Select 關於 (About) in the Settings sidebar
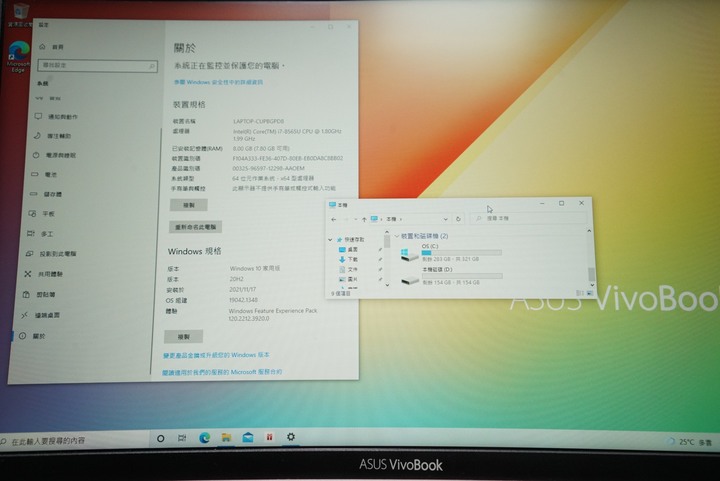 tap(32, 336)
